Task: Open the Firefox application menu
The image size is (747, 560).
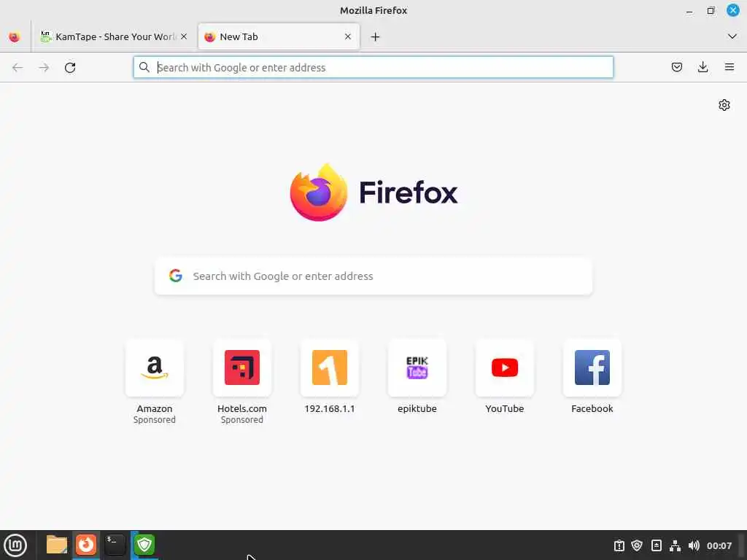Action: tap(729, 67)
